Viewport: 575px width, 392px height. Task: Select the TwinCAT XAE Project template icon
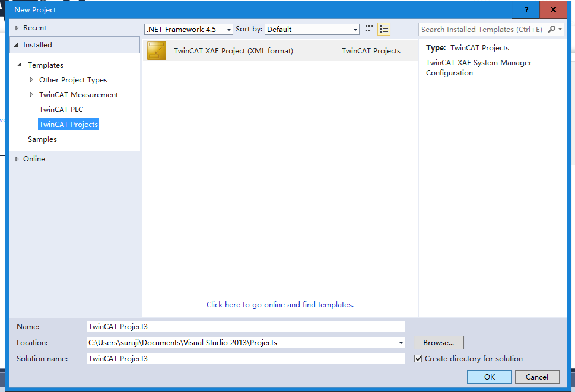(x=157, y=50)
